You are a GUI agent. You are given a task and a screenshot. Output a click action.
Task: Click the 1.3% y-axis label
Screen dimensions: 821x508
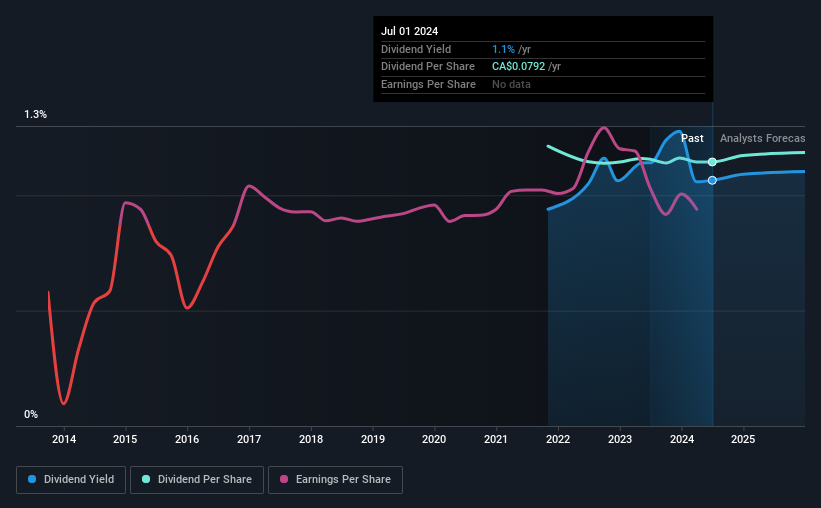36,114
